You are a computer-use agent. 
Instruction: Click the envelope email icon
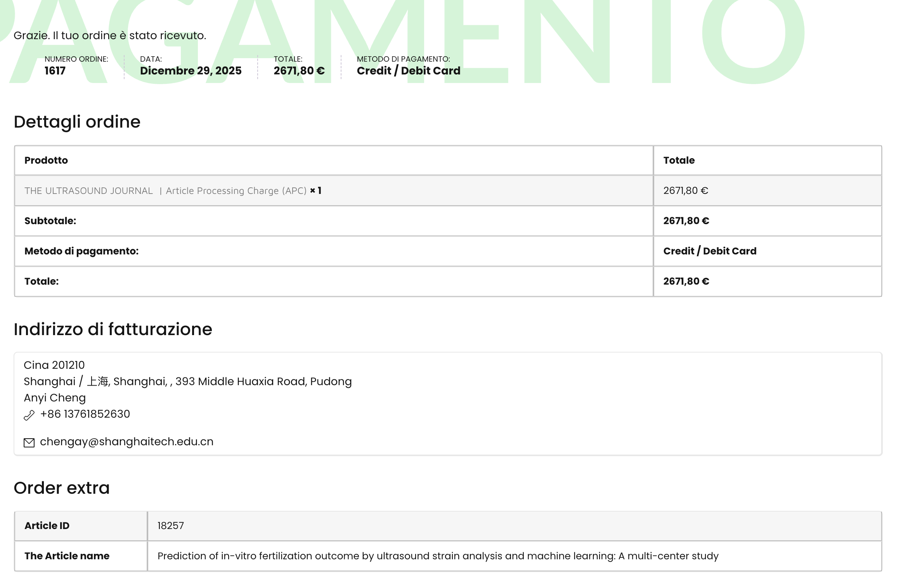(x=29, y=443)
